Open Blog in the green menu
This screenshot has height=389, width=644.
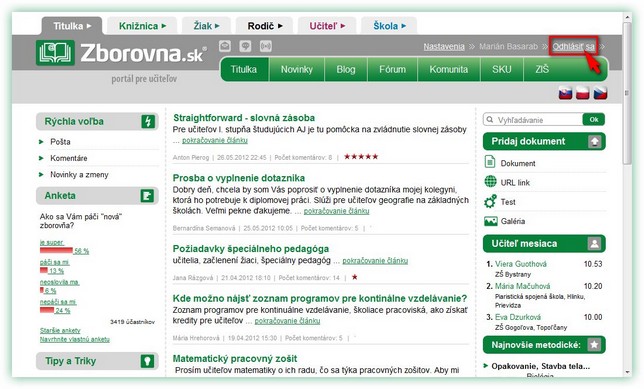tap(346, 69)
